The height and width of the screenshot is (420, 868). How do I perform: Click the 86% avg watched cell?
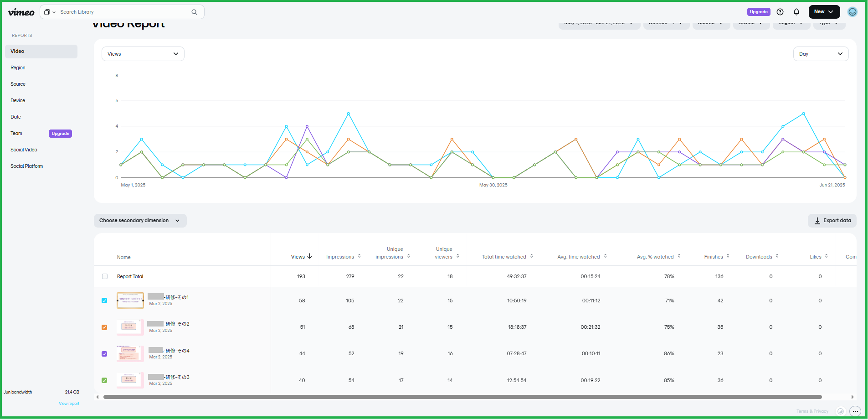[x=669, y=354]
